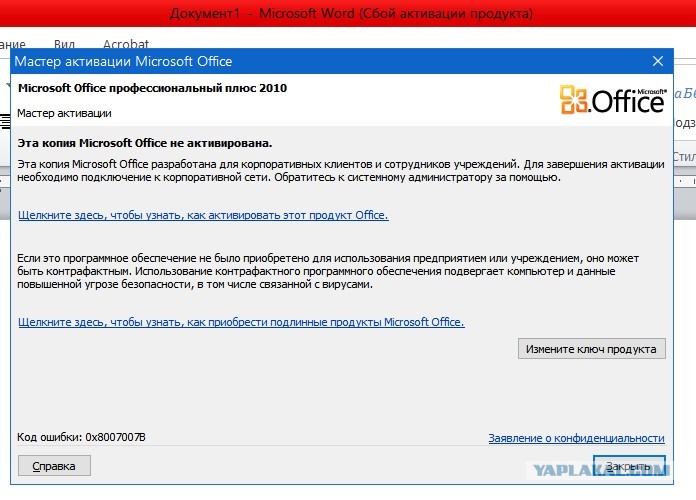Open the Вид ribbon tab in Word

point(64,44)
